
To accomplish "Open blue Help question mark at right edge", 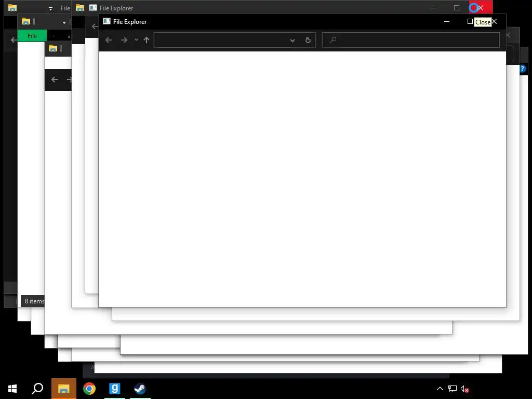I will (x=523, y=69).
